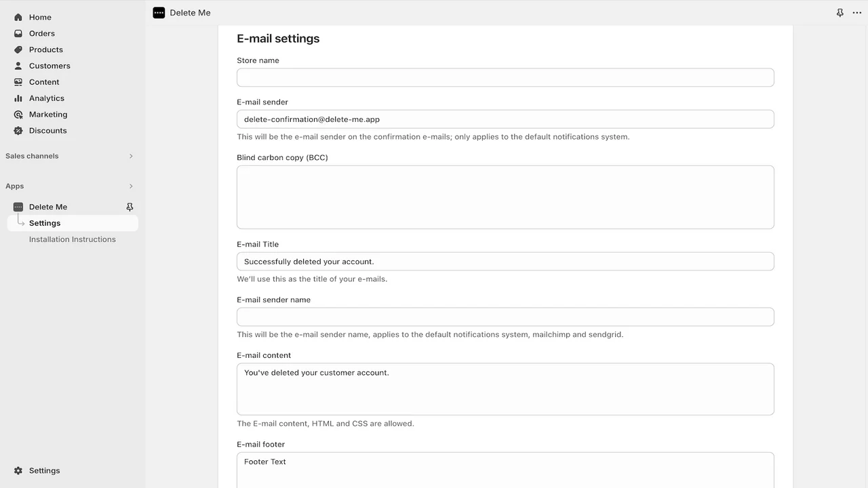Click the E-mail footer textarea
The height and width of the screenshot is (488, 868).
coord(505,470)
